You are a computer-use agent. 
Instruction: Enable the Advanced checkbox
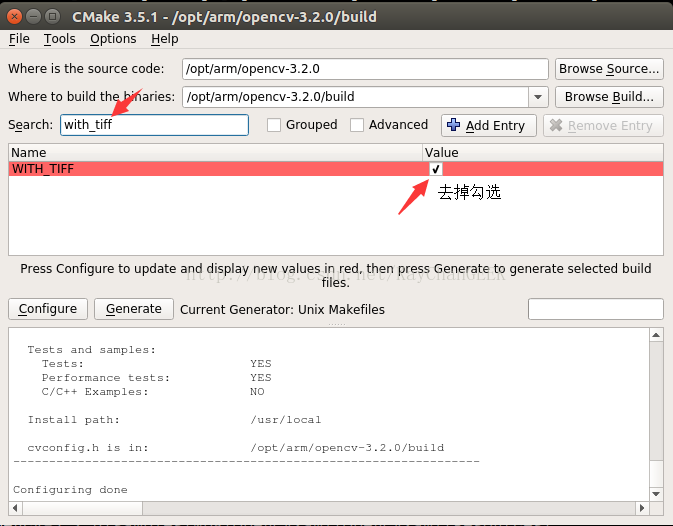point(357,125)
